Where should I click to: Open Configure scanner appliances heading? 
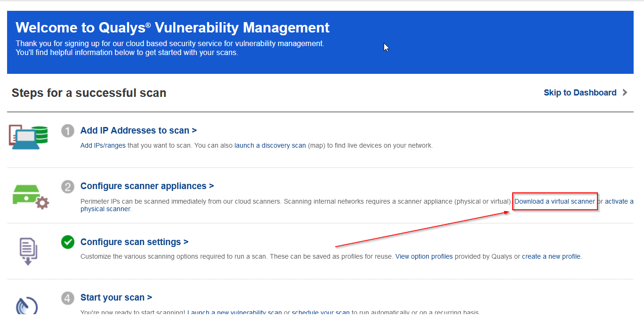click(147, 186)
